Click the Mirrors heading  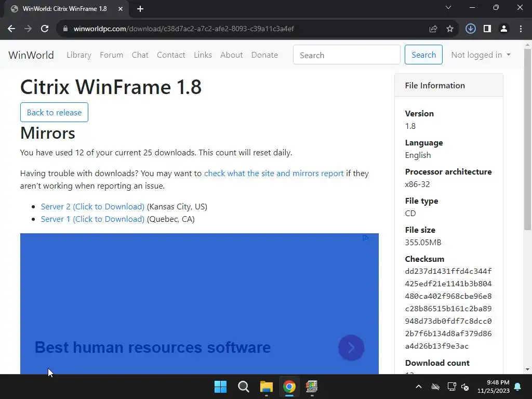coord(47,133)
